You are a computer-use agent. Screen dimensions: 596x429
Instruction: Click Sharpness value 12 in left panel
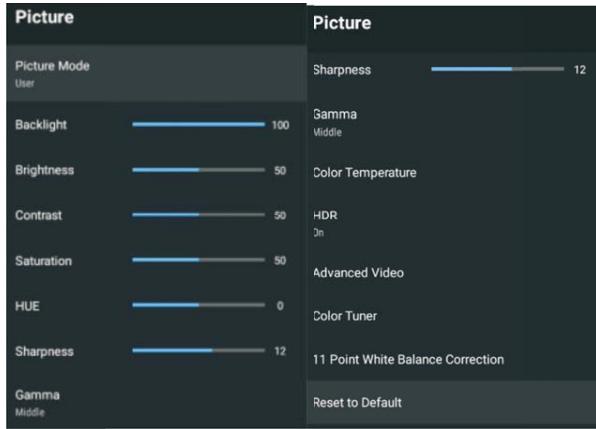pyautogui.click(x=280, y=351)
